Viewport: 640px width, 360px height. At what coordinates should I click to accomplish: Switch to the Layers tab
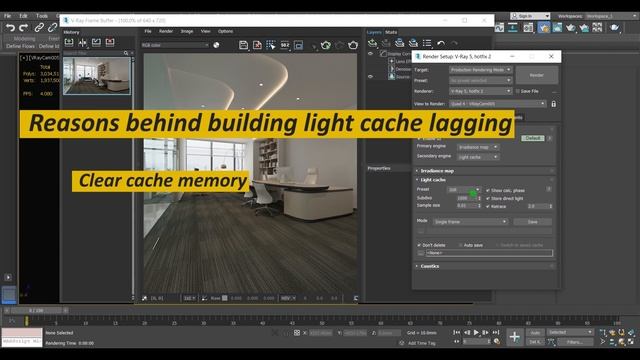point(374,32)
